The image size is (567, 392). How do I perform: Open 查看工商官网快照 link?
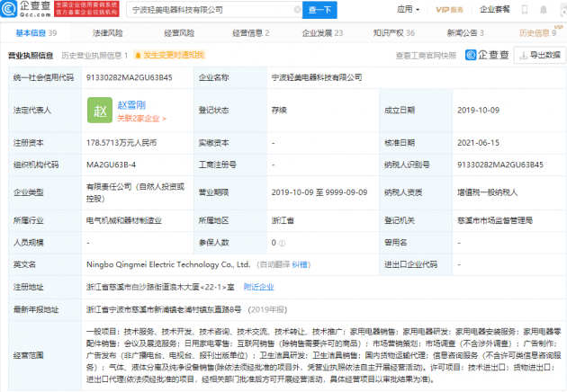point(426,56)
